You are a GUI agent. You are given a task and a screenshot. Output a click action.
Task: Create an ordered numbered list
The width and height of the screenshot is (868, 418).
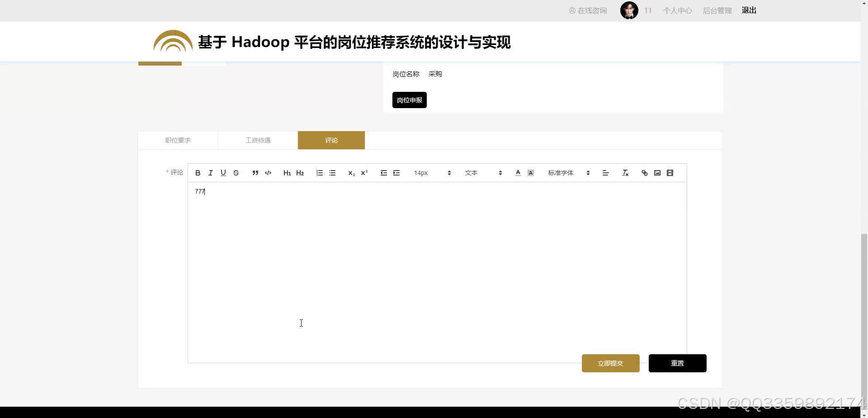[x=320, y=173]
